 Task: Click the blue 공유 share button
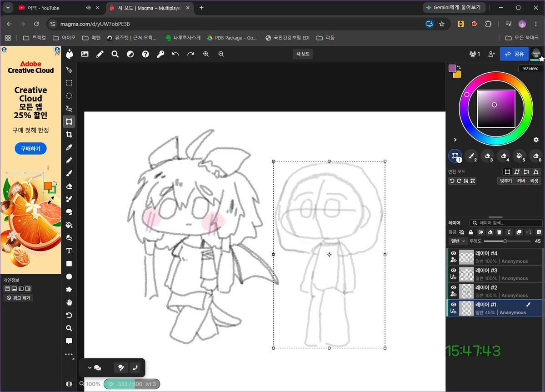point(514,54)
